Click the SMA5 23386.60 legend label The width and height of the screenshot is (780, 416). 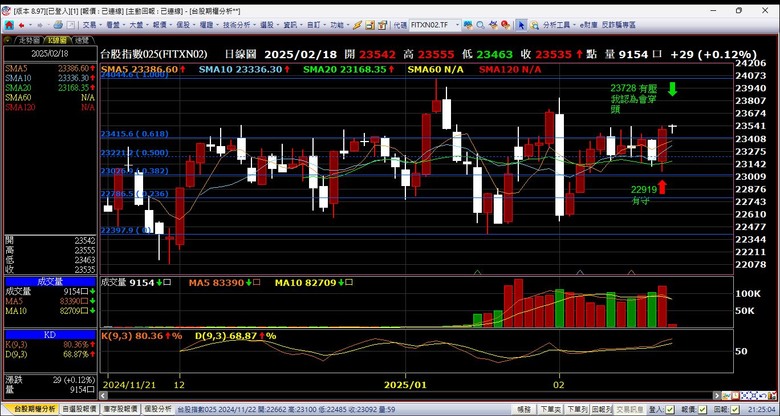142,70
